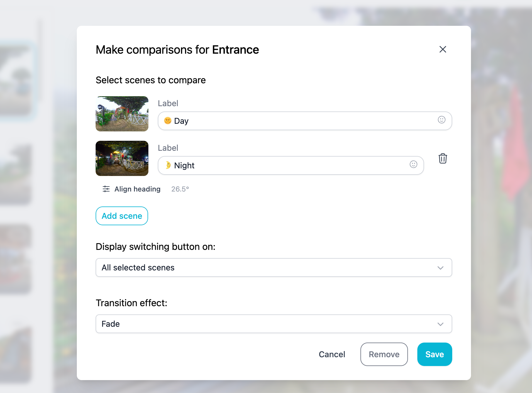Save the comparison settings
The width and height of the screenshot is (532, 393).
coord(434,354)
